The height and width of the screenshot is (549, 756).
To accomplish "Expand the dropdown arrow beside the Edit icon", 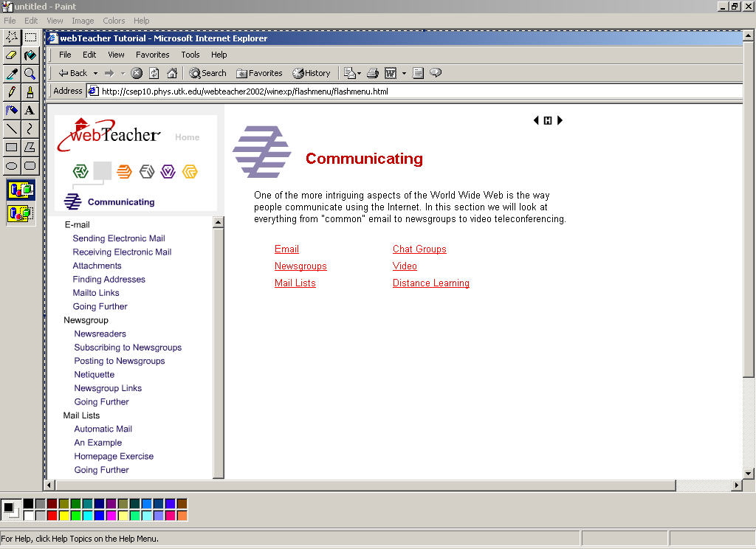I will pos(404,74).
